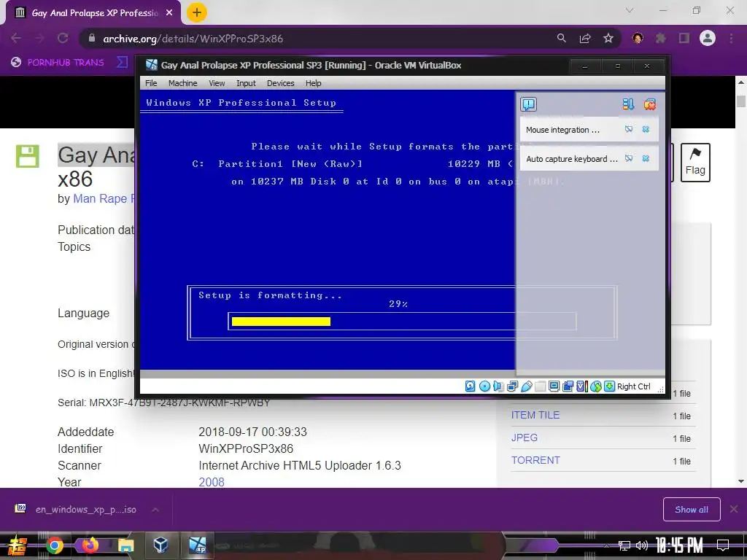The height and width of the screenshot is (560, 747).
Task: Open the Help menu in VirtualBox
Action: (314, 83)
